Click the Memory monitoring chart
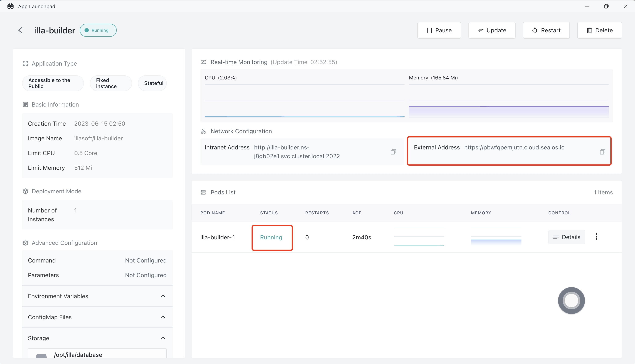The width and height of the screenshot is (635, 364). pyautogui.click(x=509, y=101)
